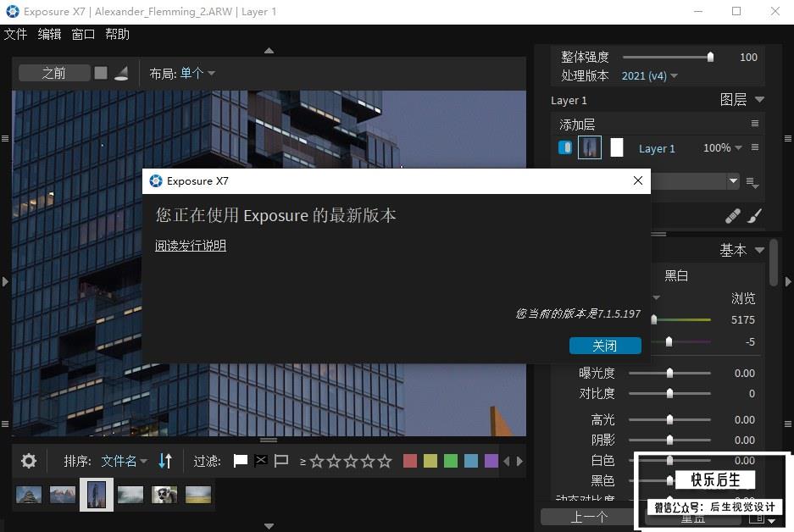
Task: Open the 帮助 menu
Action: [117, 35]
